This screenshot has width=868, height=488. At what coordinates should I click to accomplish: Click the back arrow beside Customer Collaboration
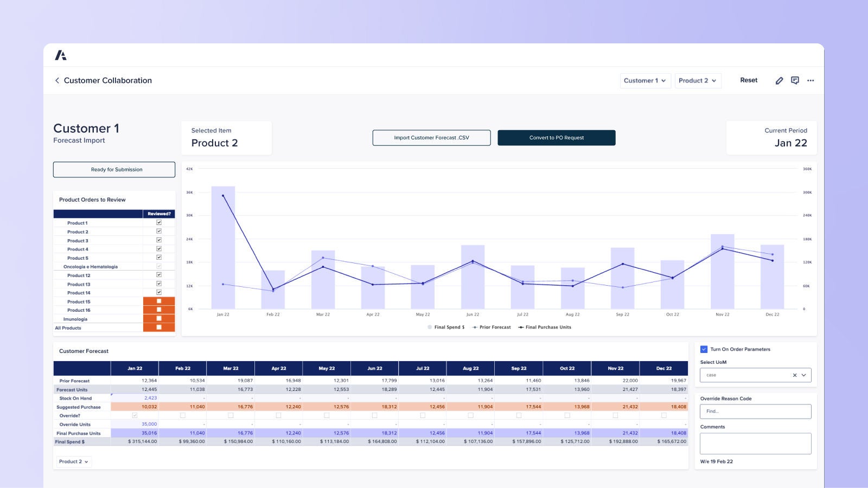57,80
